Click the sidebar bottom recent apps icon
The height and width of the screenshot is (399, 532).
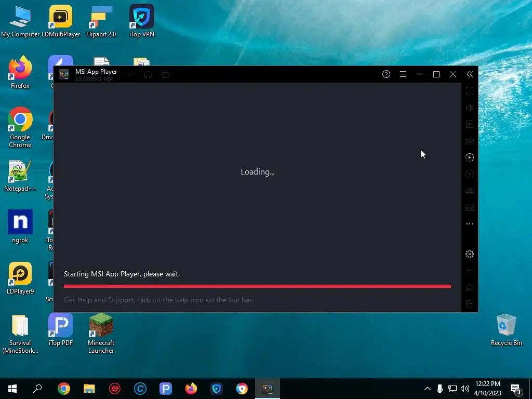tap(470, 304)
